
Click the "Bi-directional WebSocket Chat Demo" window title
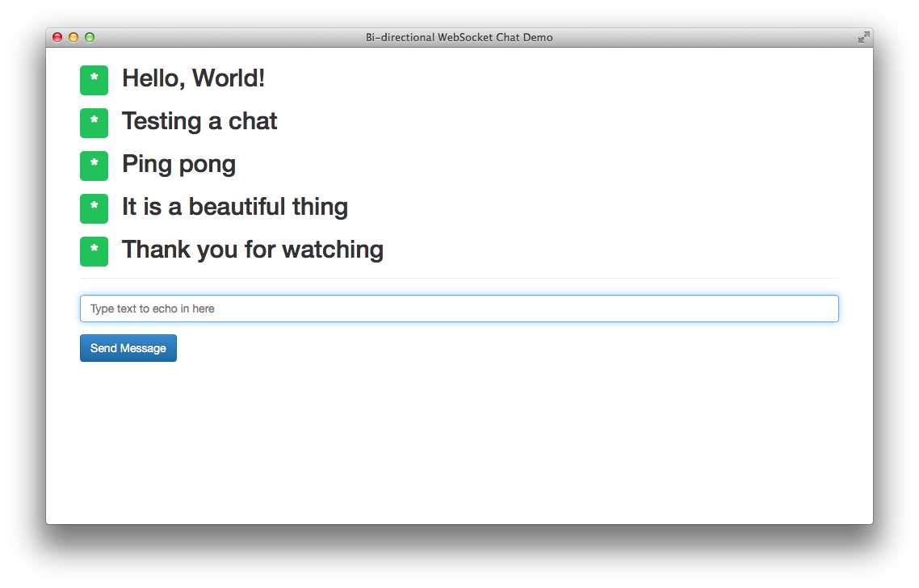point(459,37)
